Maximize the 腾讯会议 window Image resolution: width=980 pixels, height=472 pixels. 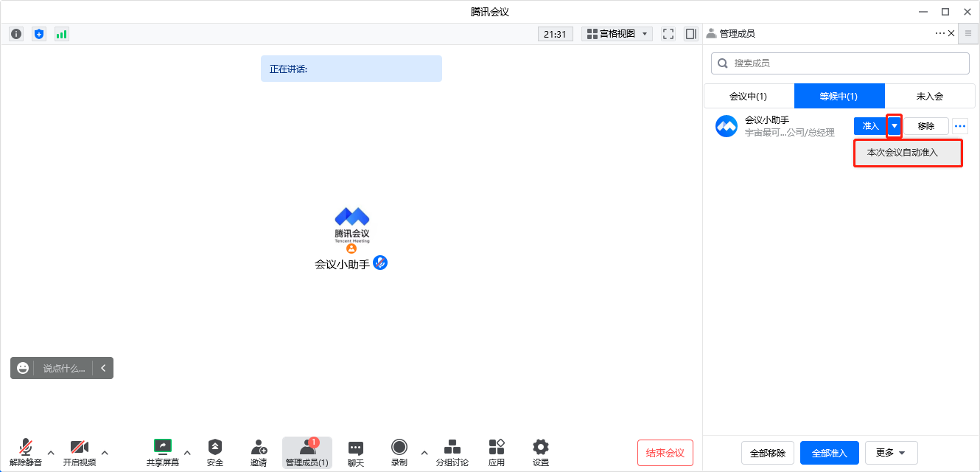pyautogui.click(x=945, y=12)
